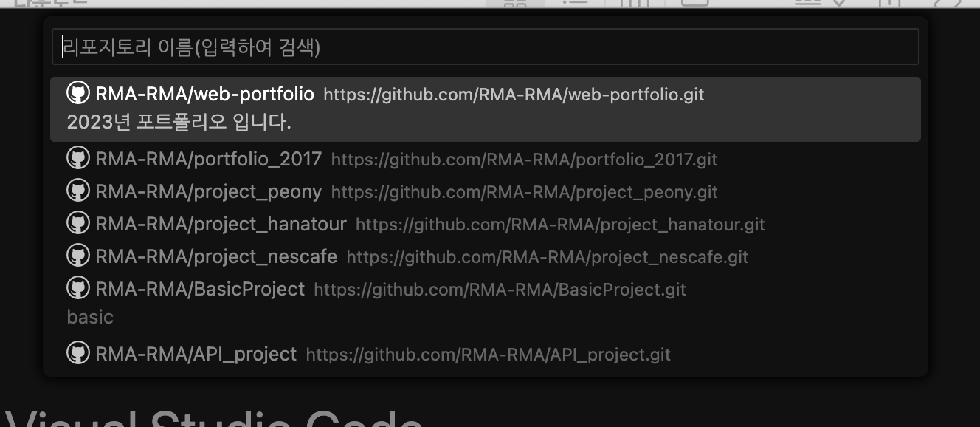Click the project_hanatour.git URL text
Image resolution: width=980 pixels, height=427 pixels.
click(x=560, y=225)
